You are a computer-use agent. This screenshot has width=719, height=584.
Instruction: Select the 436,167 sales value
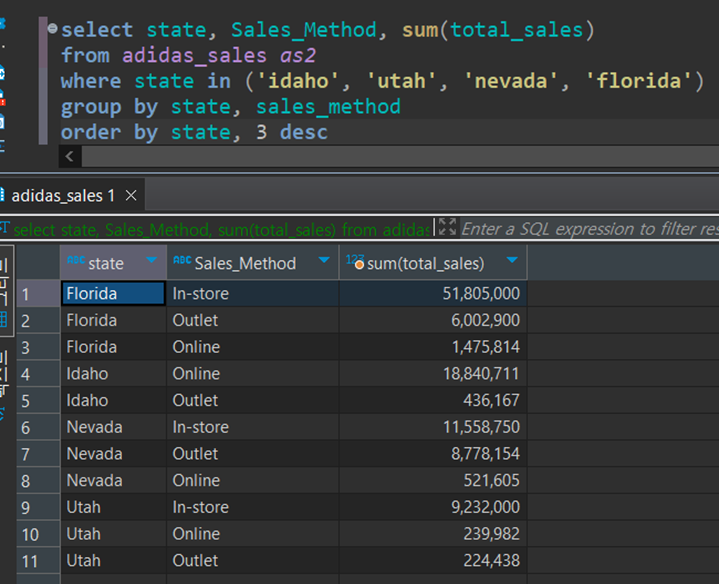point(433,401)
